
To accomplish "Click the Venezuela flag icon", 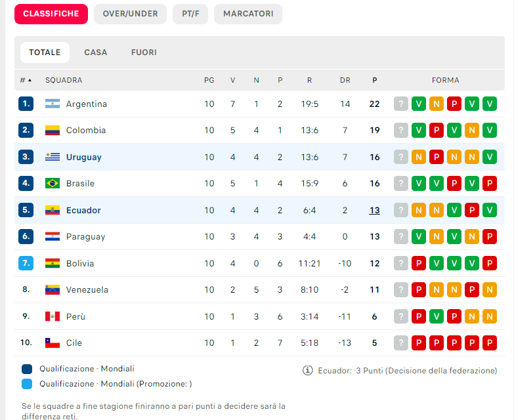I will pos(53,290).
